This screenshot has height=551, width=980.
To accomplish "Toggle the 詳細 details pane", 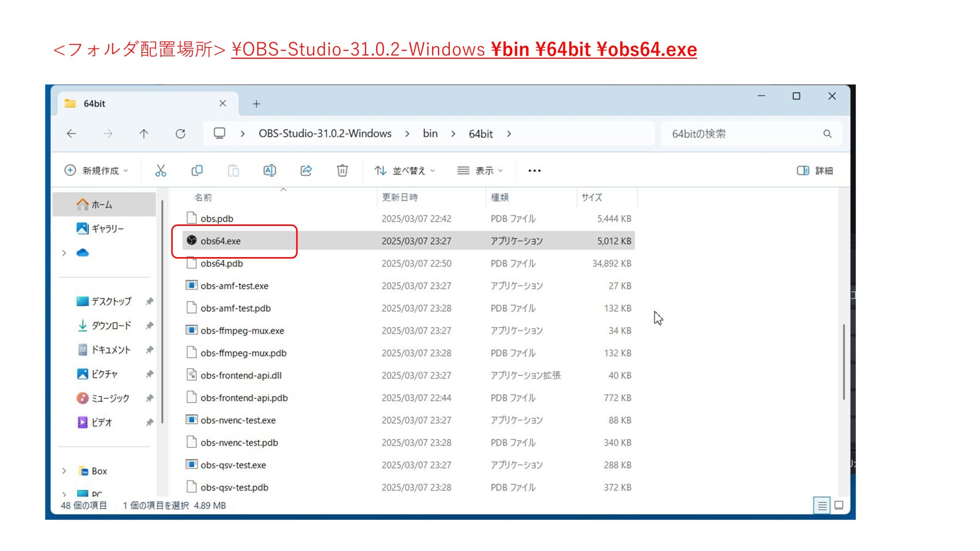I will coord(815,171).
